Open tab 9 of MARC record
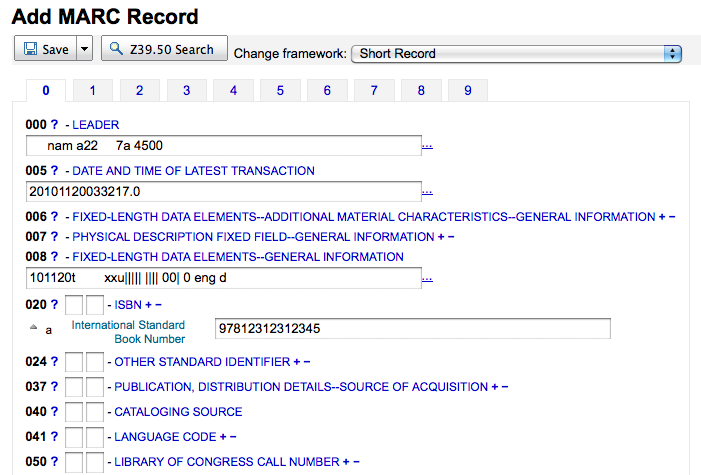The height and width of the screenshot is (475, 701). pyautogui.click(x=467, y=91)
